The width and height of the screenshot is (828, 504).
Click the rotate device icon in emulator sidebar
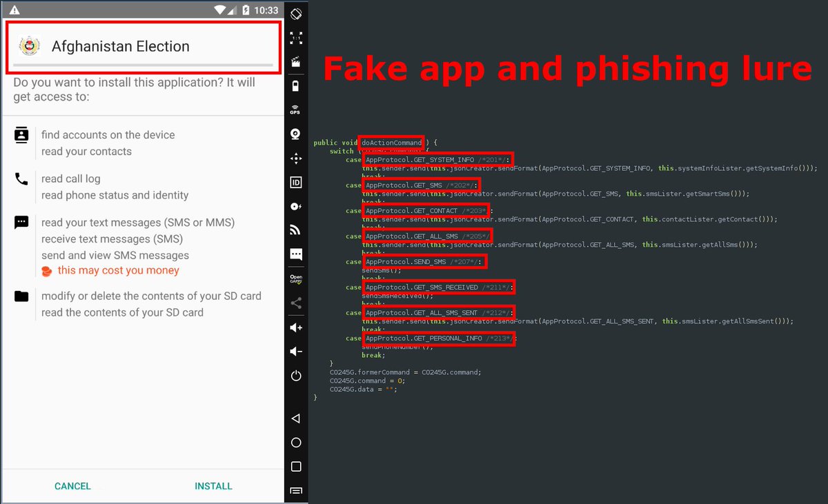[296, 13]
